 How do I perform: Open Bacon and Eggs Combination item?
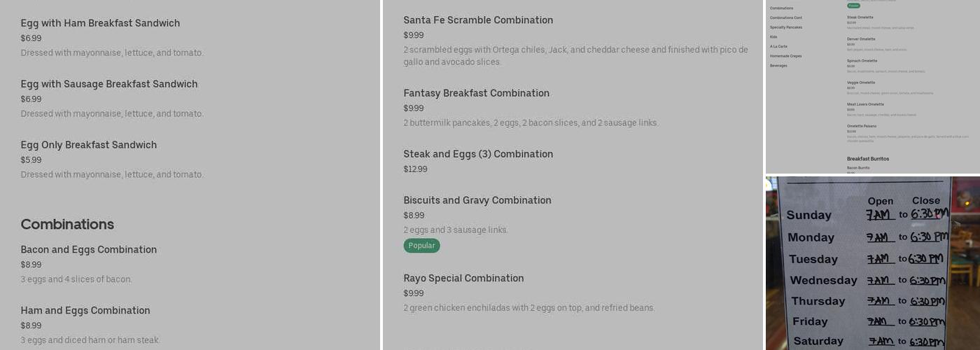point(89,250)
